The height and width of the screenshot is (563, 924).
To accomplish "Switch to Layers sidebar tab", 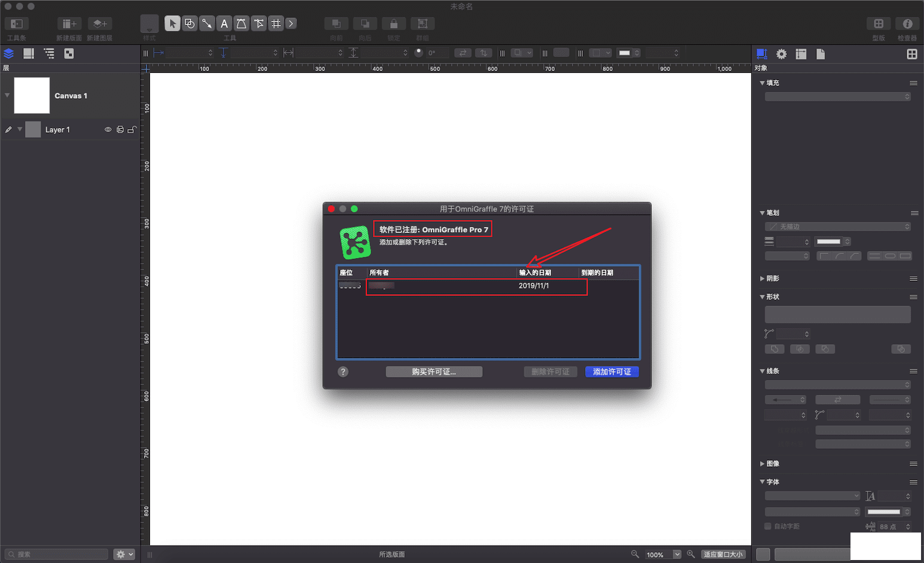I will click(x=9, y=54).
